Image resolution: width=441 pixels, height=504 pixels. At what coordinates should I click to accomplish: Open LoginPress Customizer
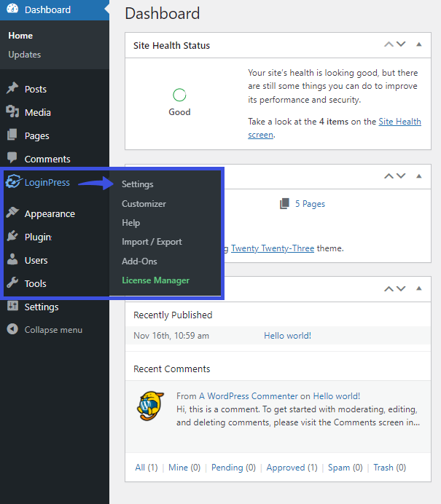(x=144, y=204)
